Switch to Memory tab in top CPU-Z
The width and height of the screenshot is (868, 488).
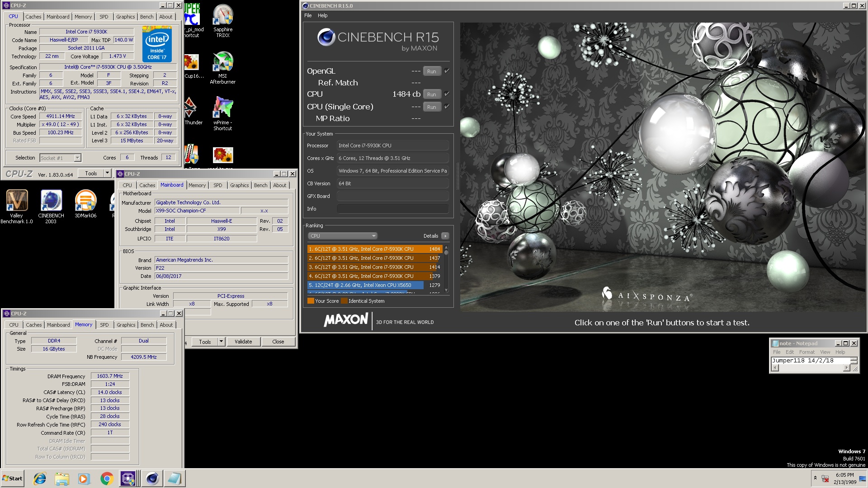(x=83, y=17)
